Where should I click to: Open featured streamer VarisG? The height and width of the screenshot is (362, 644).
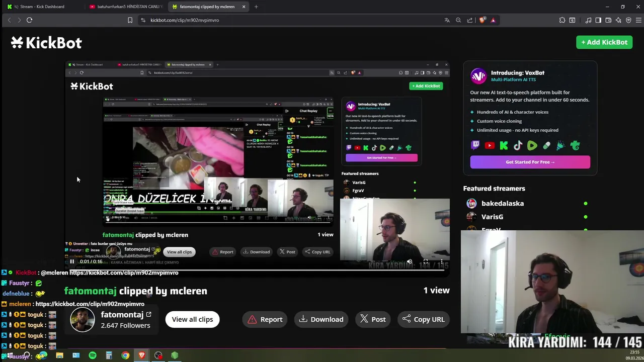(492, 217)
